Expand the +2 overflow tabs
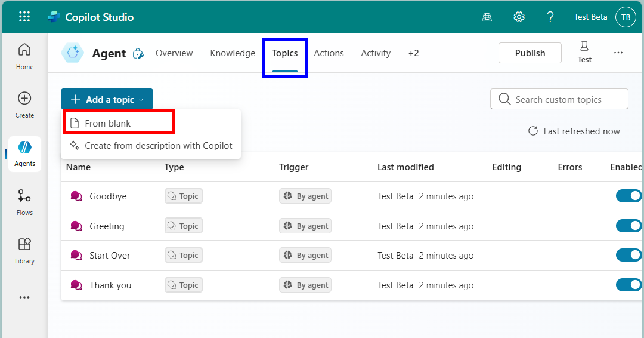This screenshot has width=644, height=338. (x=414, y=53)
